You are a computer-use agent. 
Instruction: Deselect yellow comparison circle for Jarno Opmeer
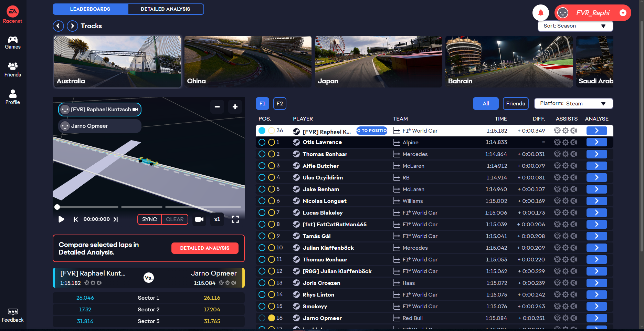coord(272,318)
